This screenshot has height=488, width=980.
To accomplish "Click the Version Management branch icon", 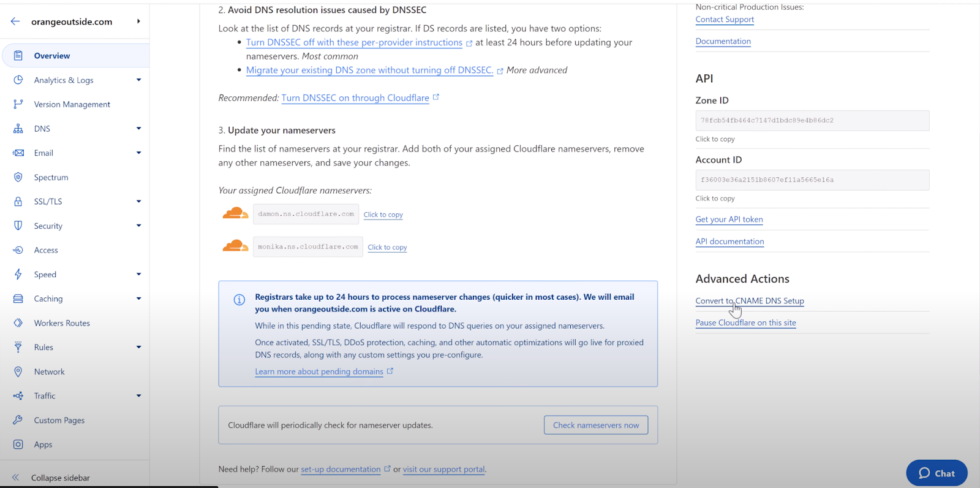I will tap(18, 104).
